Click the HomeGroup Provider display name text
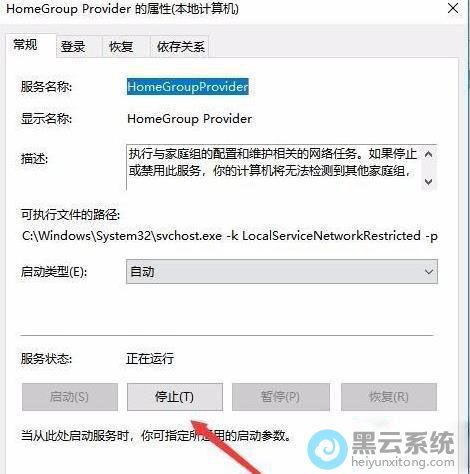Image resolution: width=470 pixels, height=474 pixels. [189, 119]
